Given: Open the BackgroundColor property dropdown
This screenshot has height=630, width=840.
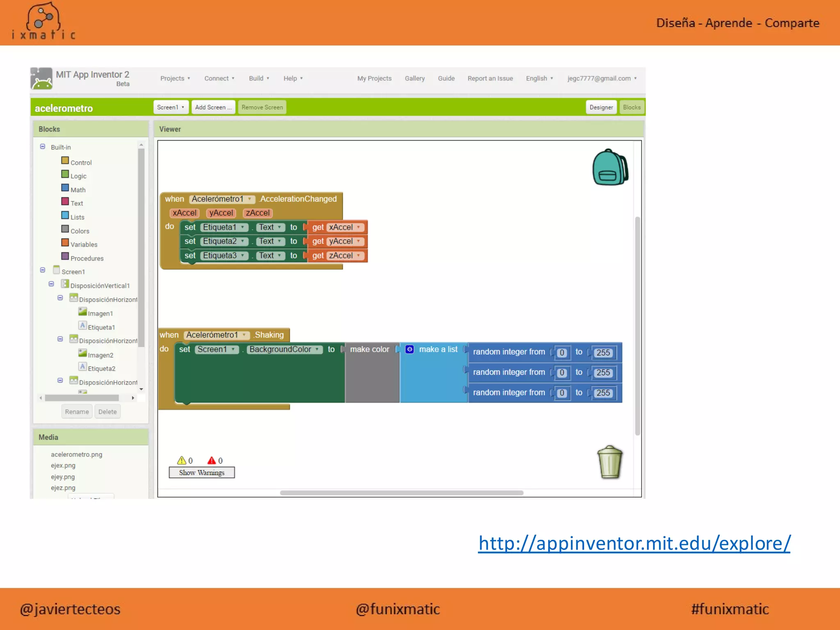Looking at the screenshot, I should pos(284,349).
